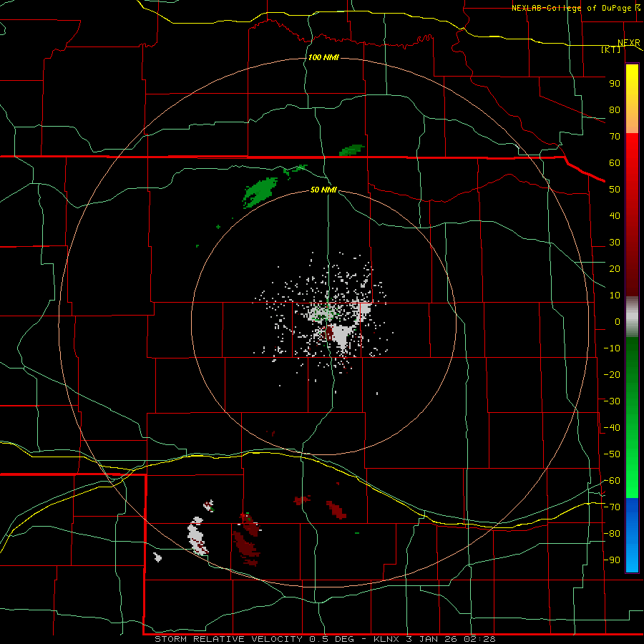Pick the blue segment of the color bar
The image size is (644, 644).
(632, 535)
